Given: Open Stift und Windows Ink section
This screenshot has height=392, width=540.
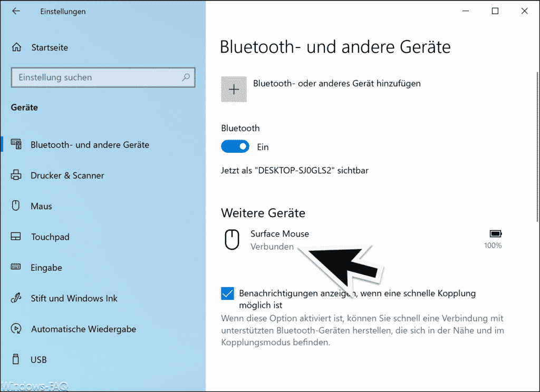Looking at the screenshot, I should (x=74, y=298).
